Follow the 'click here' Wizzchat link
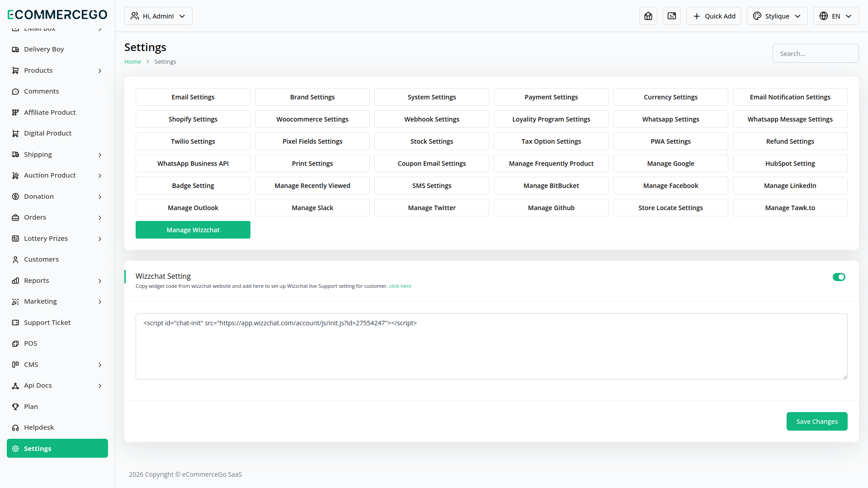The image size is (868, 488). point(400,286)
